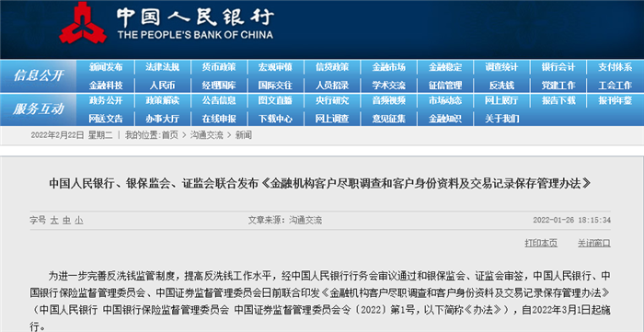Click 新闻 breadcrumb item
The image size is (644, 332).
tap(243, 135)
